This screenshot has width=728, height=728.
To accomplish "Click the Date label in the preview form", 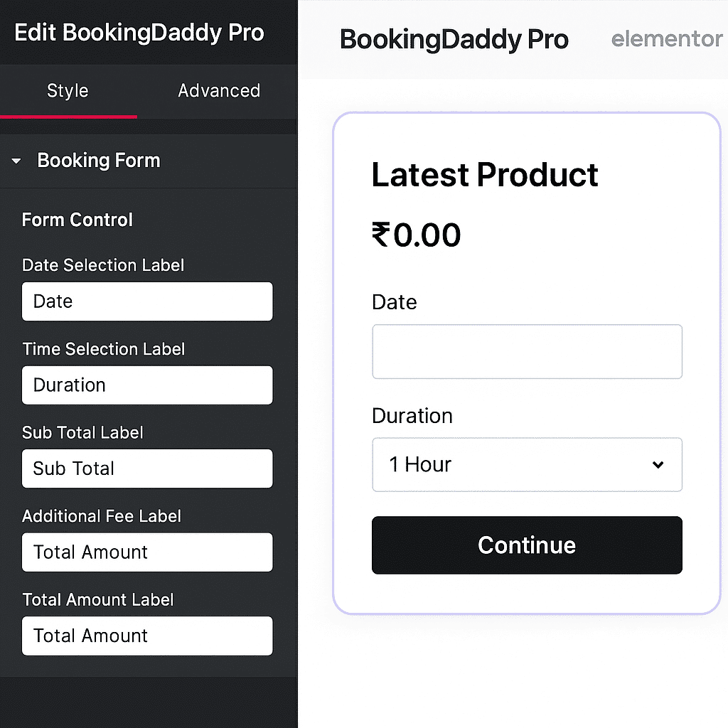I will [x=394, y=302].
